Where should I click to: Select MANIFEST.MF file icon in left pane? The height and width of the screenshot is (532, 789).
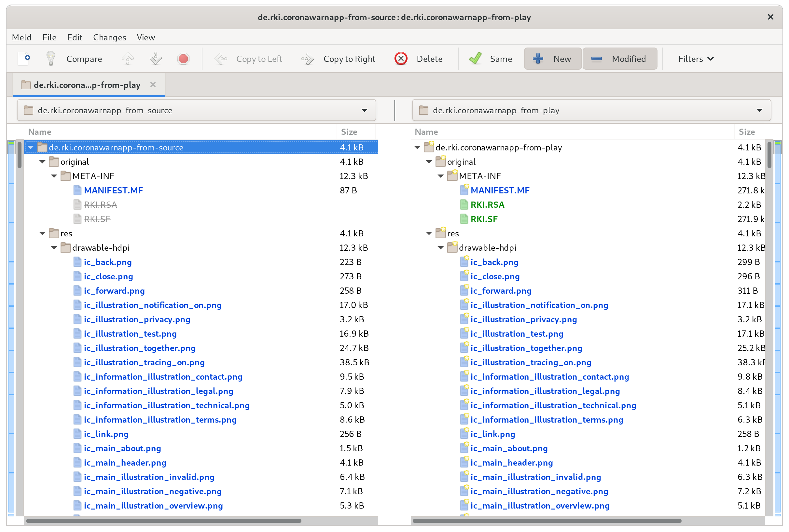77,190
